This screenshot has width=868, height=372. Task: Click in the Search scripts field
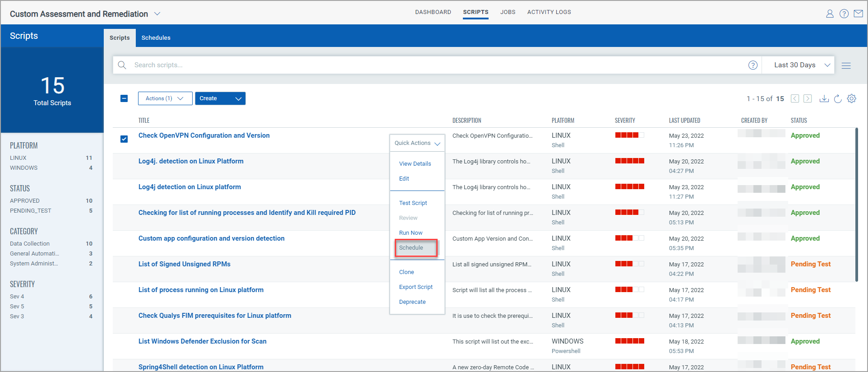click(x=438, y=65)
